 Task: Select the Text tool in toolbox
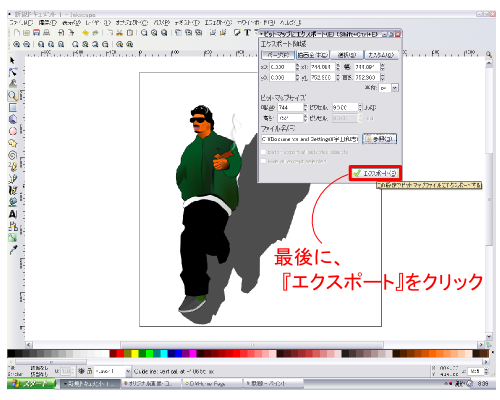click(x=13, y=214)
